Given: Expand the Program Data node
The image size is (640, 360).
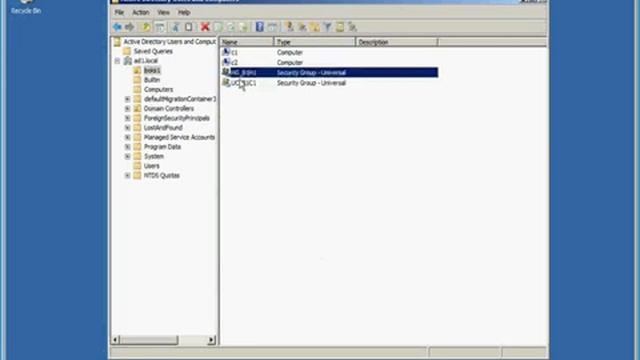Looking at the screenshot, I should (127, 147).
